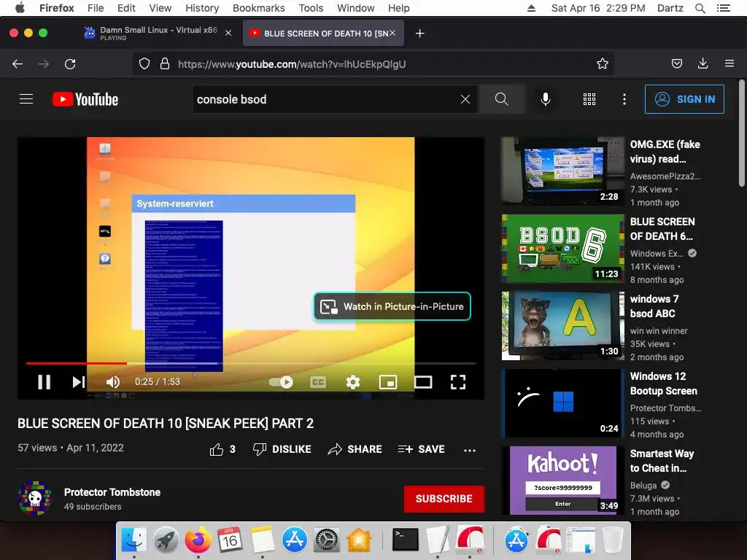Reload the current page

click(70, 64)
